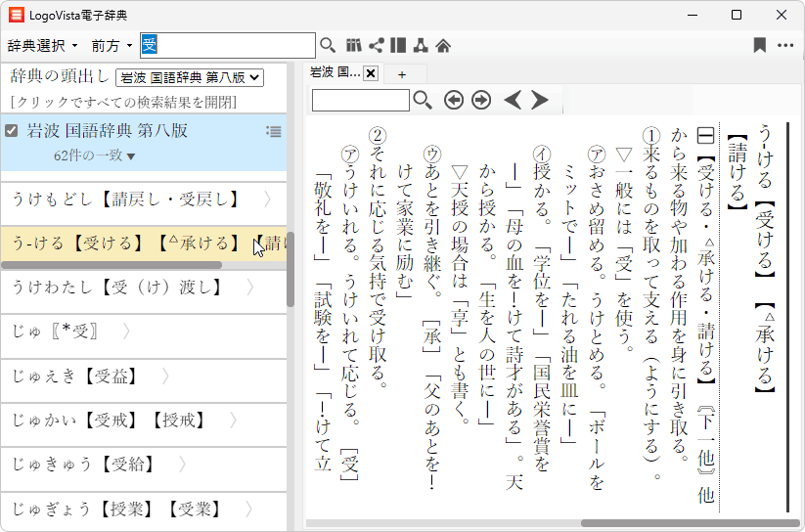Go to next entry with right chevron
Viewport: 805px width, 532px height.
click(540, 100)
